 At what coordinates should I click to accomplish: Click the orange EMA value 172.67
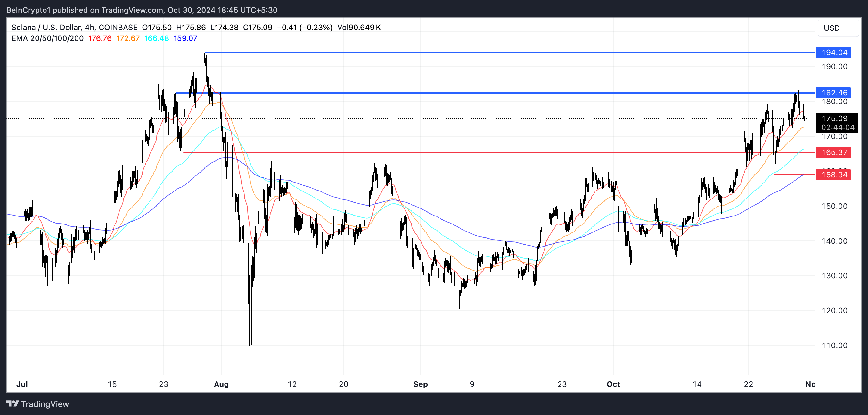point(128,38)
